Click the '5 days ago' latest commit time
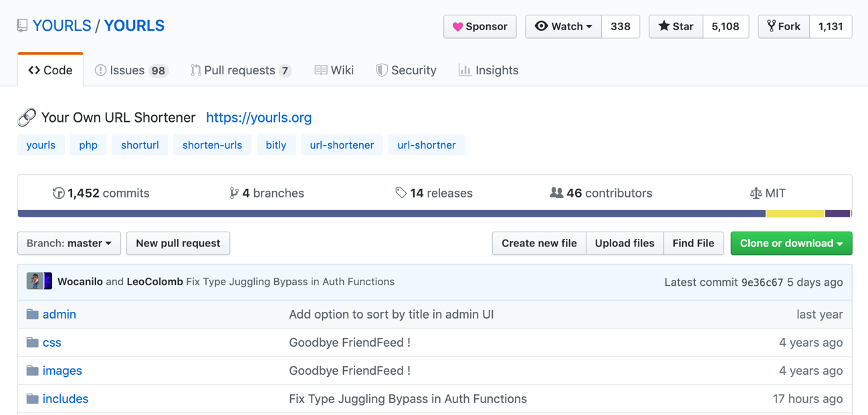 click(x=815, y=282)
